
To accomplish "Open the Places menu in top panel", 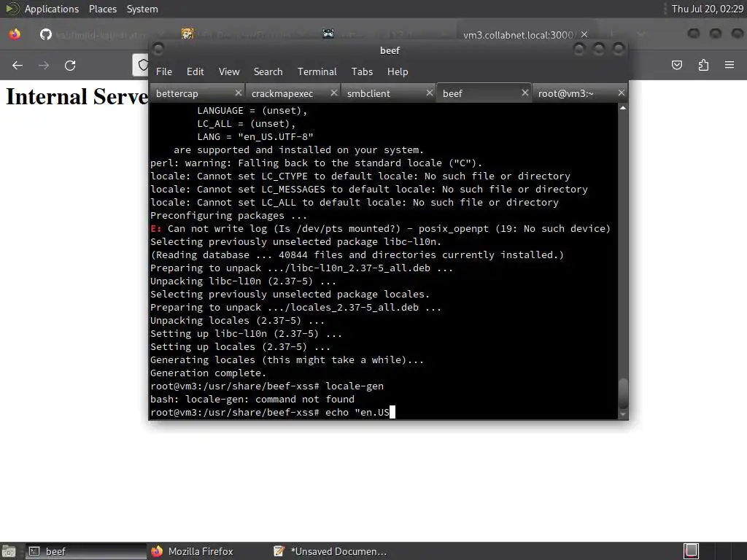I will coord(102,9).
